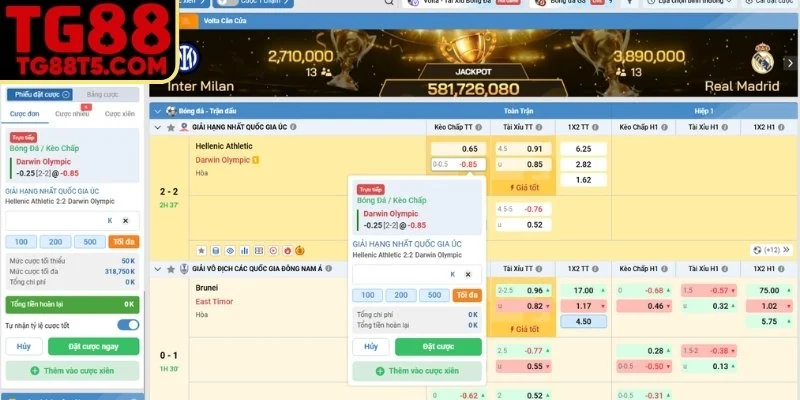Switch to the Bảng cược tab
The width and height of the screenshot is (800, 400).
103,95
